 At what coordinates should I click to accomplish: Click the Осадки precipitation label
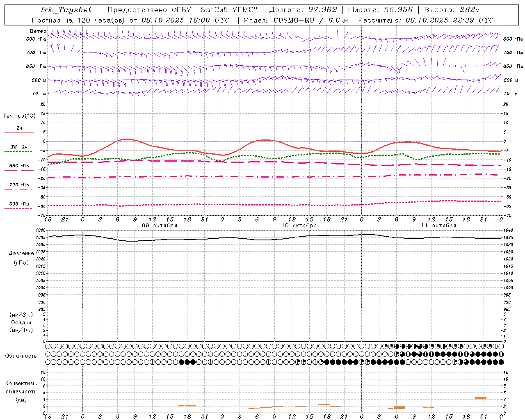(x=21, y=322)
